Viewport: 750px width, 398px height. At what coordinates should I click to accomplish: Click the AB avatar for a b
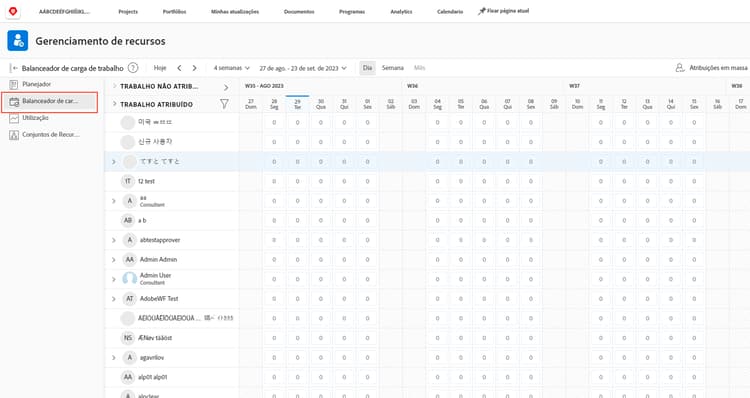[128, 221]
